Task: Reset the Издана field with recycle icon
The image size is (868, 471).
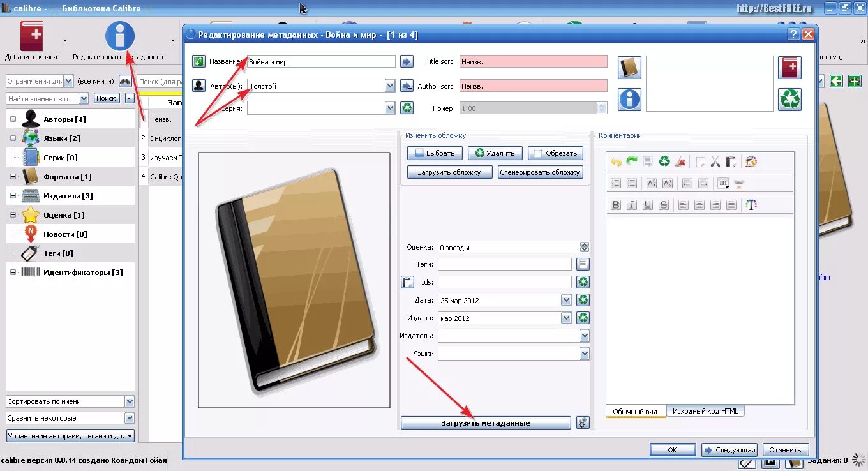Action: 583,318
